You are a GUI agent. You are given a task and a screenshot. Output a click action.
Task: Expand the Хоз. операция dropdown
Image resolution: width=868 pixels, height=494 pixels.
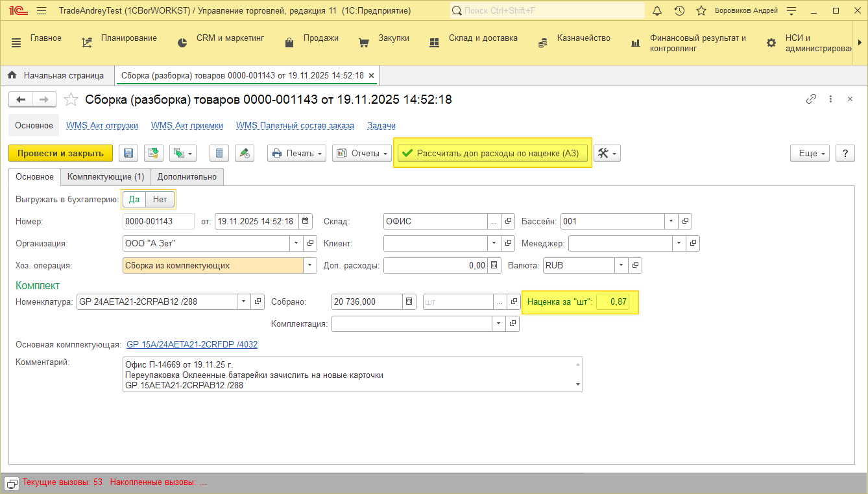point(310,265)
